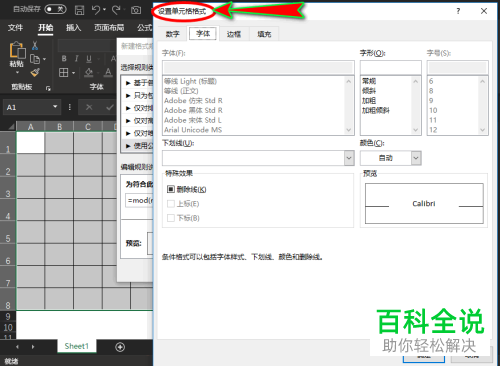Click the clipboard group launcher icon
The height and width of the screenshot is (366, 500).
click(48, 88)
